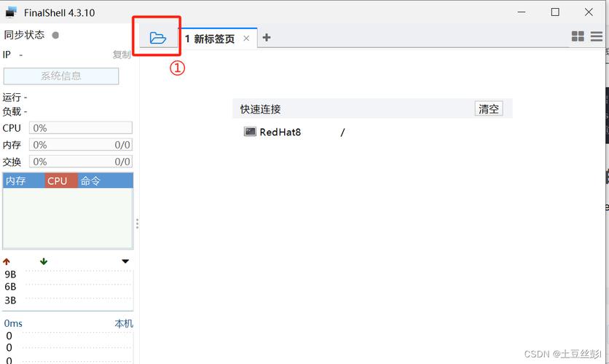Image resolution: width=609 pixels, height=364 pixels.
Task: Click the 9B network graph label
Action: 10,274
